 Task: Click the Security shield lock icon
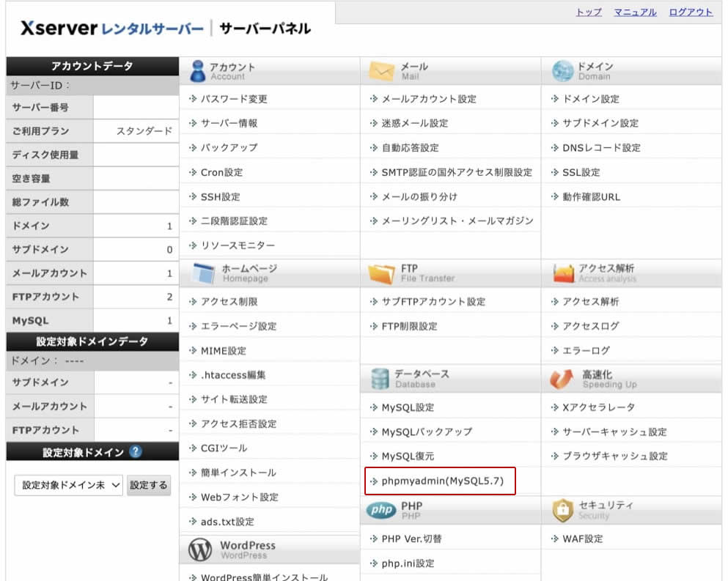tap(563, 510)
